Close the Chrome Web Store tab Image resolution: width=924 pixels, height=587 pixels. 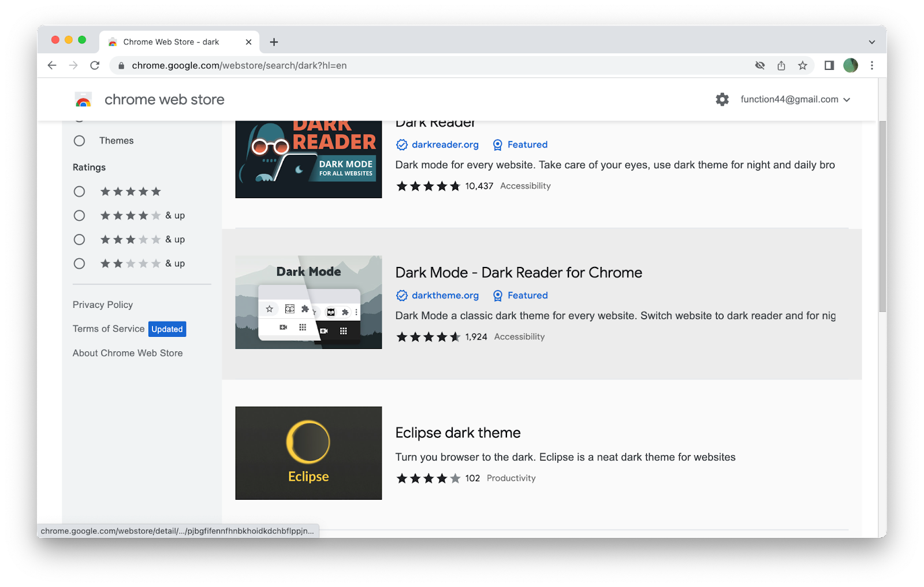click(x=248, y=42)
